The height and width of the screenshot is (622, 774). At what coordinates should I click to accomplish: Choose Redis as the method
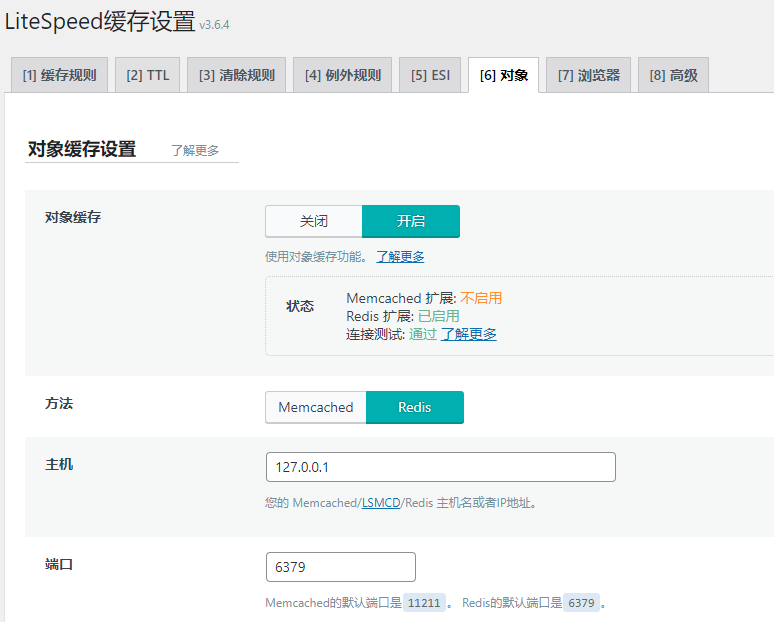414,407
